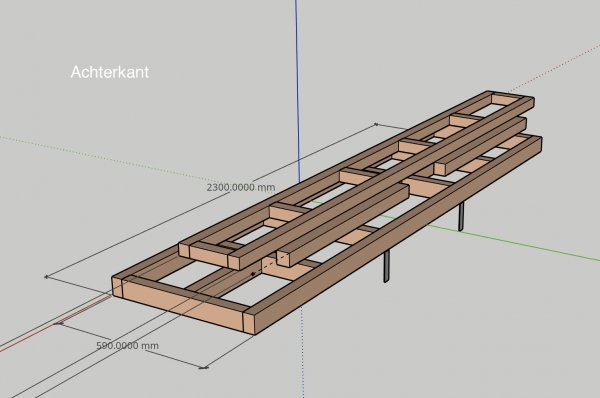Click the left arrowhead of 590 mm dimension

(57, 324)
